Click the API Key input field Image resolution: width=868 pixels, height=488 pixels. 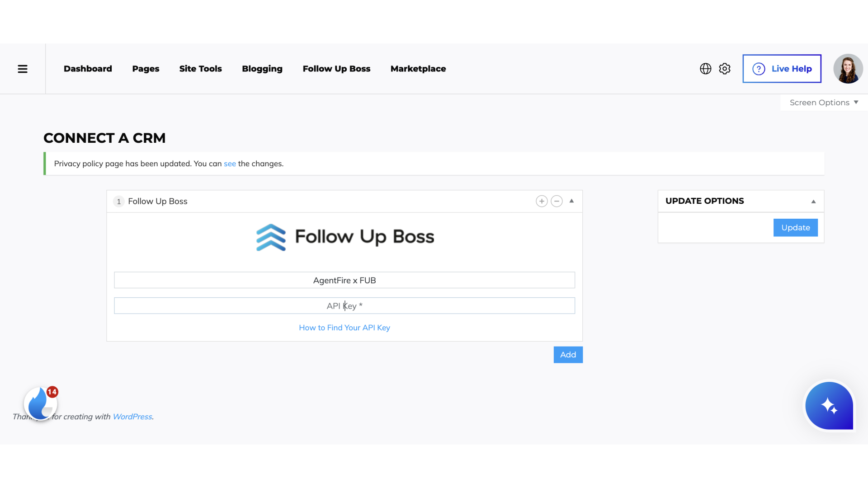point(344,305)
